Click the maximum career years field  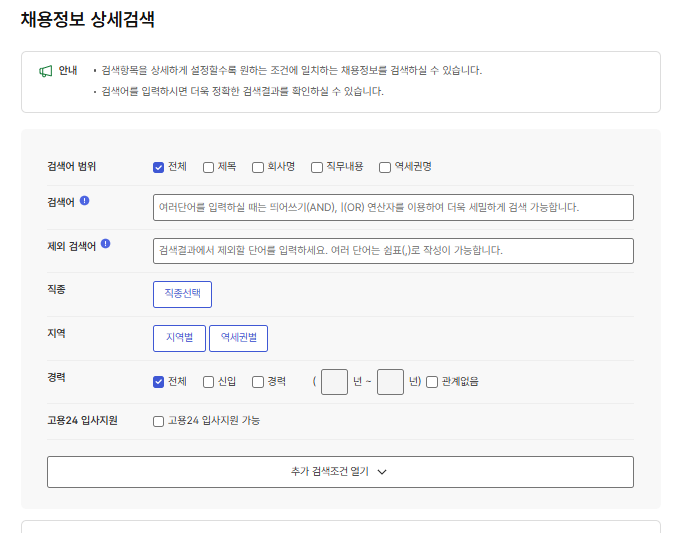(x=390, y=382)
